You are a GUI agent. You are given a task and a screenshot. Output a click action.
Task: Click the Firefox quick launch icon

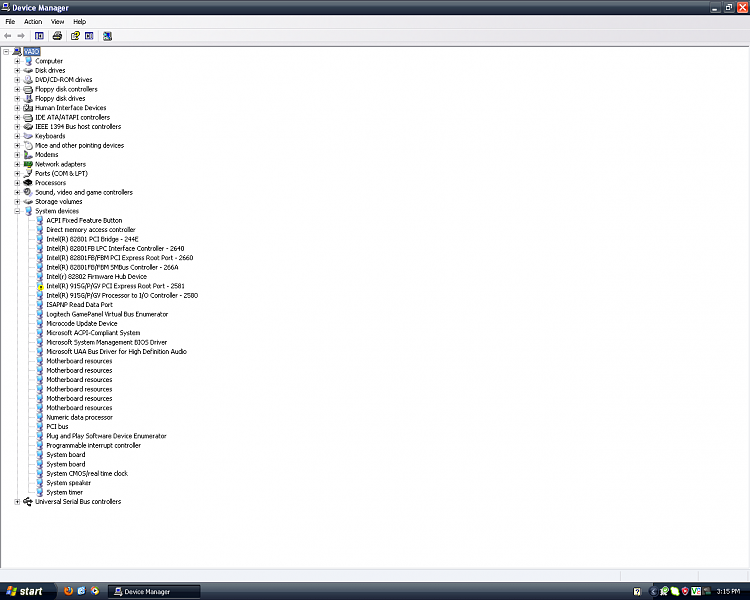(x=68, y=591)
